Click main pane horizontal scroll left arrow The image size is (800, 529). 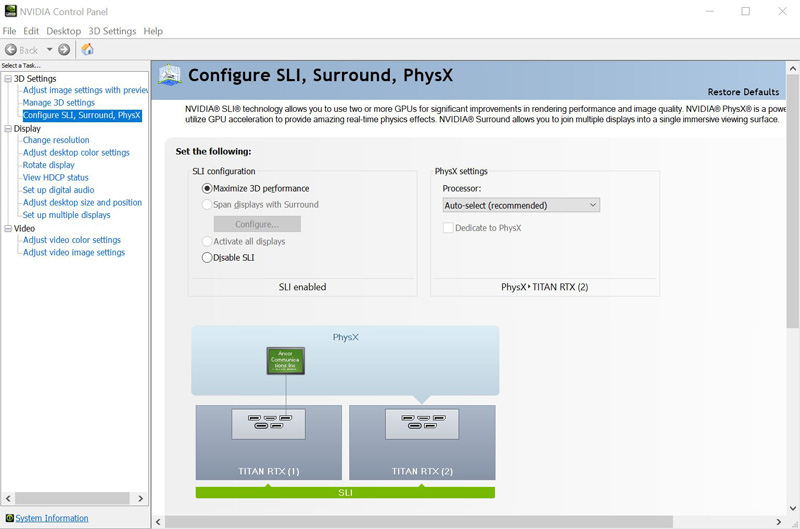click(158, 522)
